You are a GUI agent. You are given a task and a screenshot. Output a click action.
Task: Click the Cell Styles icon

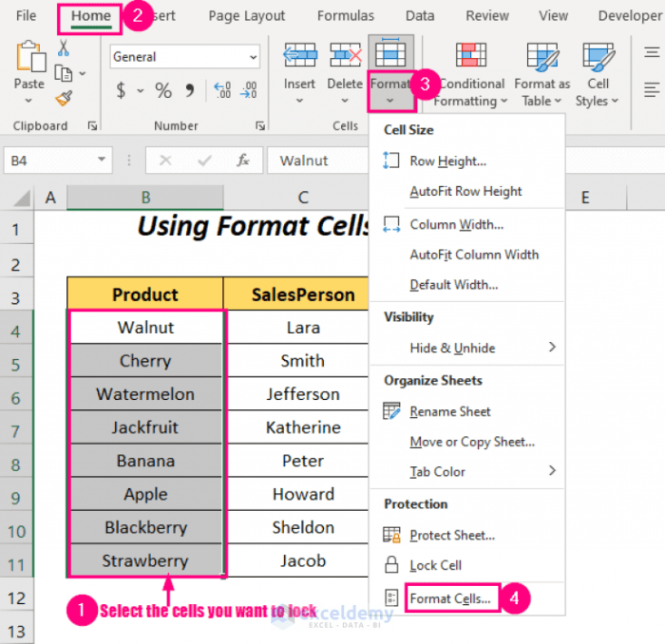(x=598, y=56)
